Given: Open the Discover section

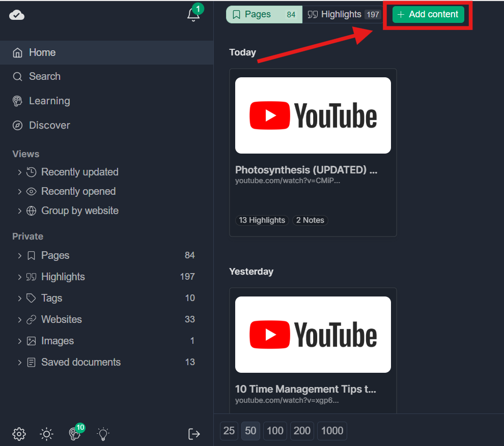Looking at the screenshot, I should 49,125.
